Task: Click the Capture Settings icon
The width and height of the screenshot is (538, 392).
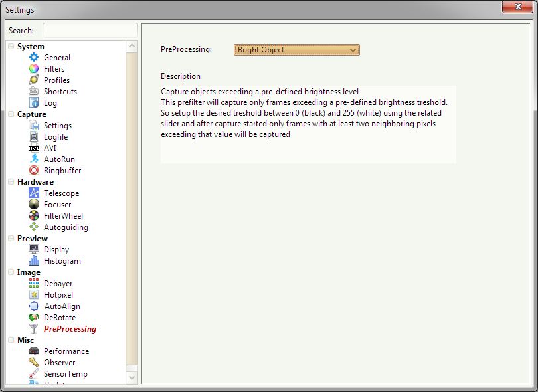Action: point(34,126)
